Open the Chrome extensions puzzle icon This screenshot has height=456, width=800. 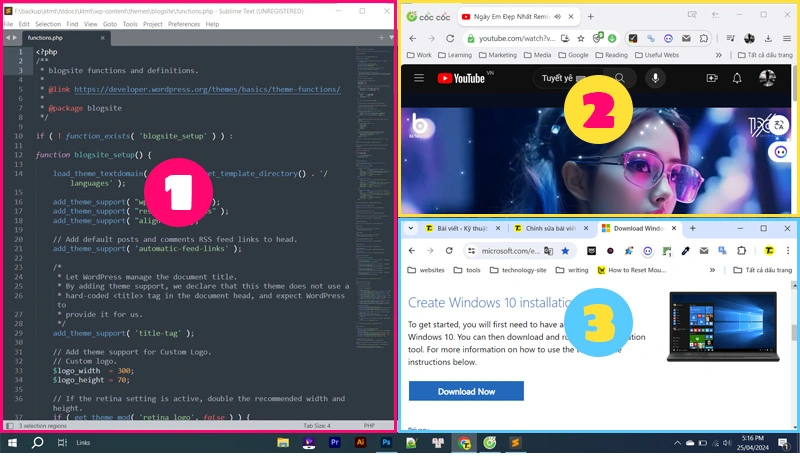[x=742, y=251]
